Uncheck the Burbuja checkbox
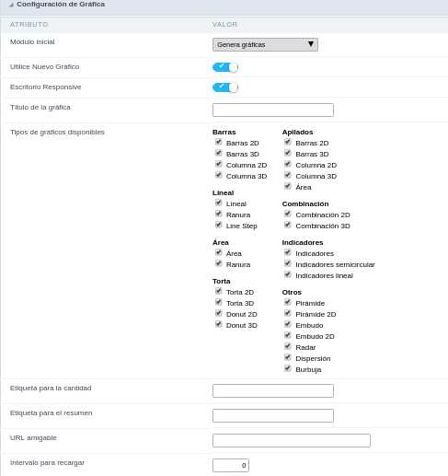This screenshot has width=448, height=476. coord(287,368)
